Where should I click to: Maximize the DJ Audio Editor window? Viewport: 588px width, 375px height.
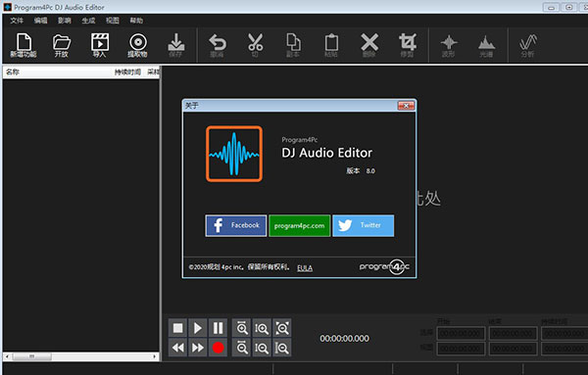[x=568, y=7]
